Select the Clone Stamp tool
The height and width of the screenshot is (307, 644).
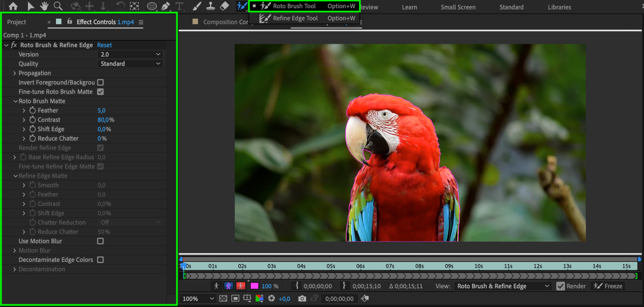pos(210,6)
